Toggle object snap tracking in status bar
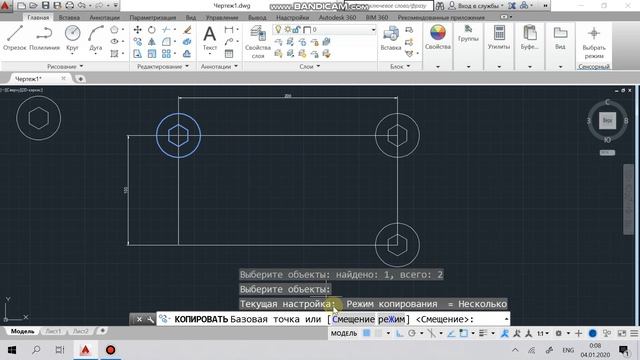This screenshot has width=640, height=360. (451, 333)
